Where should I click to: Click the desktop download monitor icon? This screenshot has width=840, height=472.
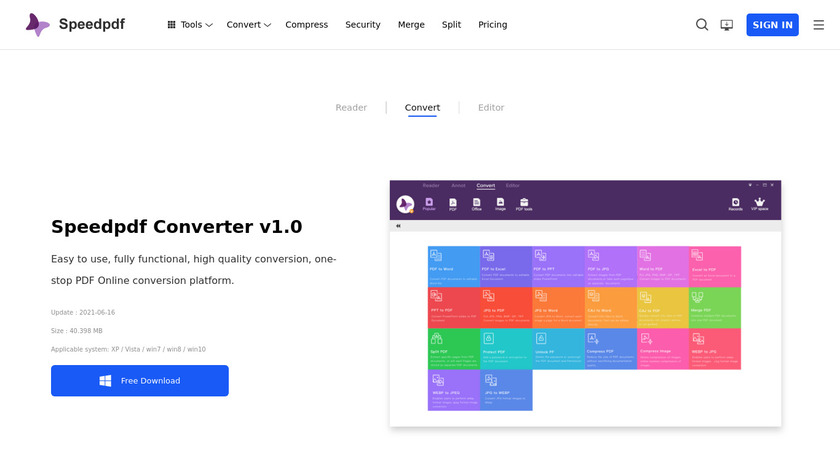coord(726,25)
